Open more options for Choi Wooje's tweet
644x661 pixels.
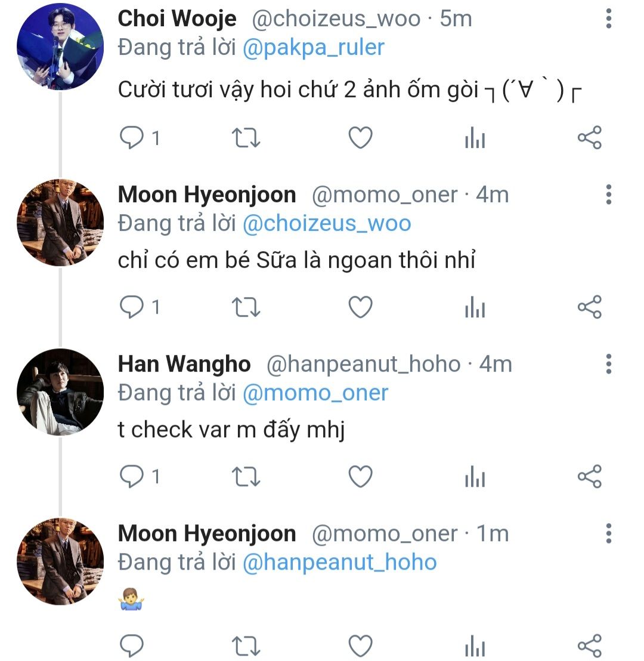pos(608,19)
